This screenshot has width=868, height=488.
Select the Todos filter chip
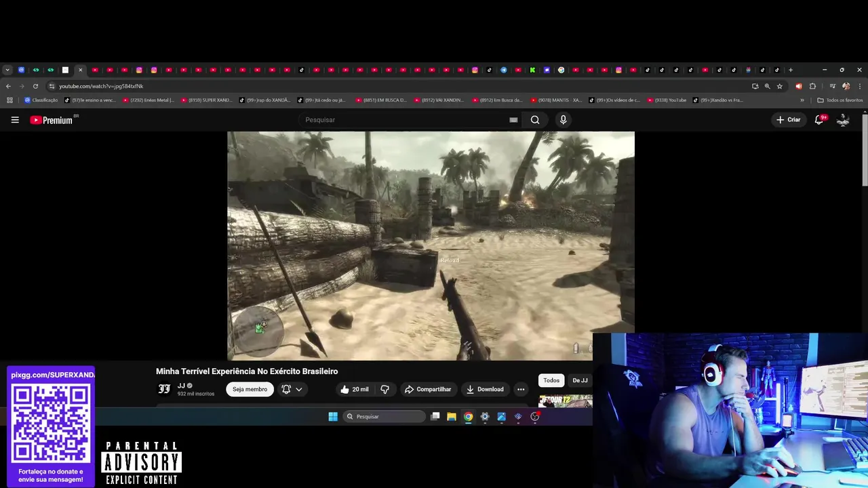click(x=551, y=380)
